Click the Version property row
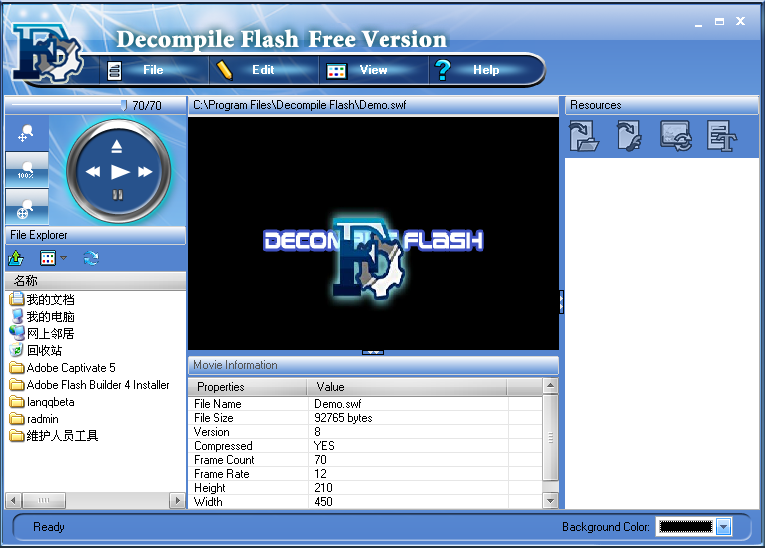765x548 pixels. [365, 432]
